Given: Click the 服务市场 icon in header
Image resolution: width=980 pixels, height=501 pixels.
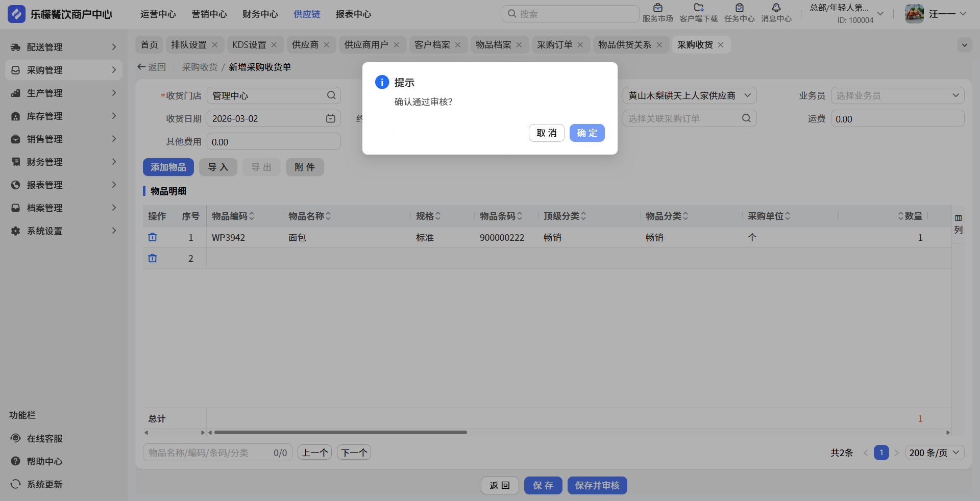Looking at the screenshot, I should coord(657,8).
